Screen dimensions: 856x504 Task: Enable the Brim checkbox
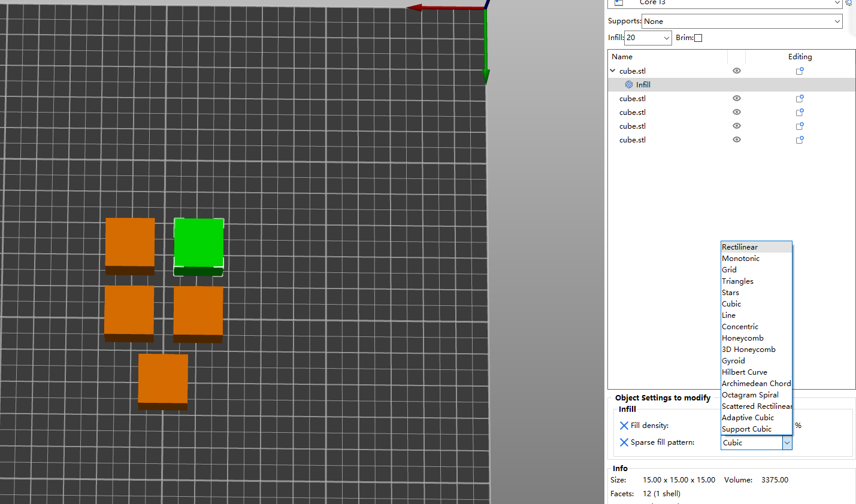pos(698,38)
